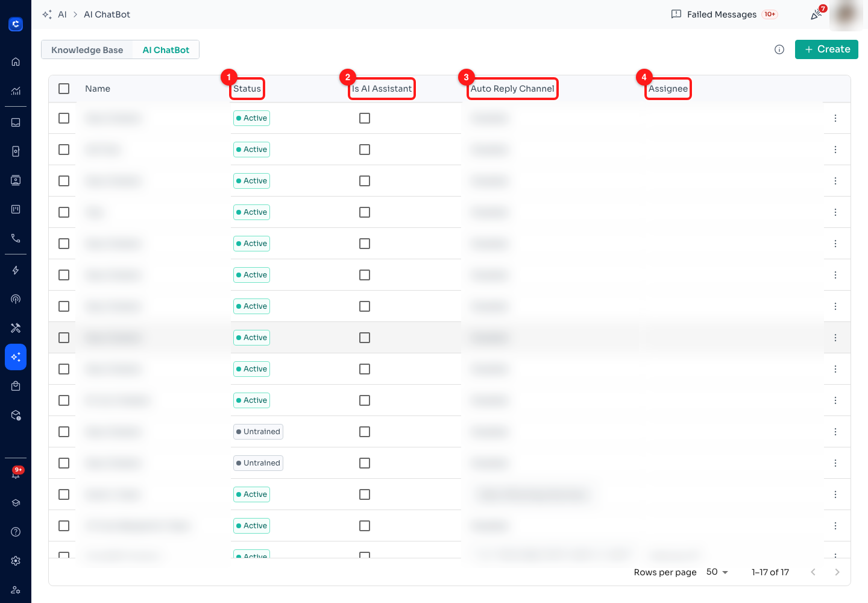
Task: Open the three-dot menu of first row
Action: point(835,118)
